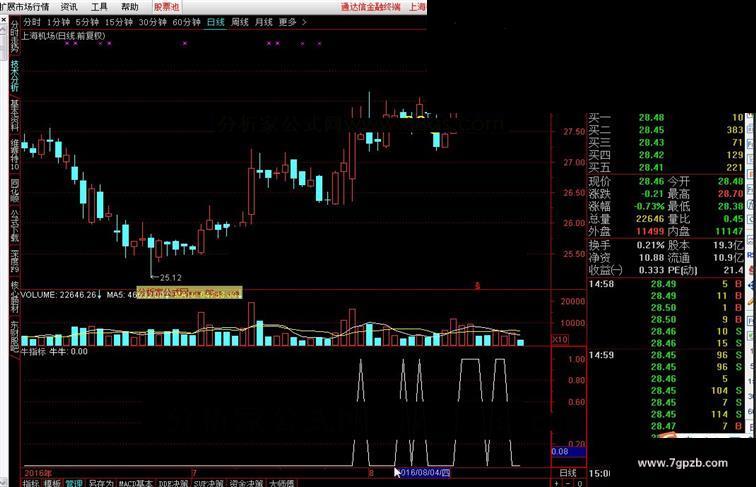
Task: Open 技术分析 side tab
Action: click(x=14, y=76)
